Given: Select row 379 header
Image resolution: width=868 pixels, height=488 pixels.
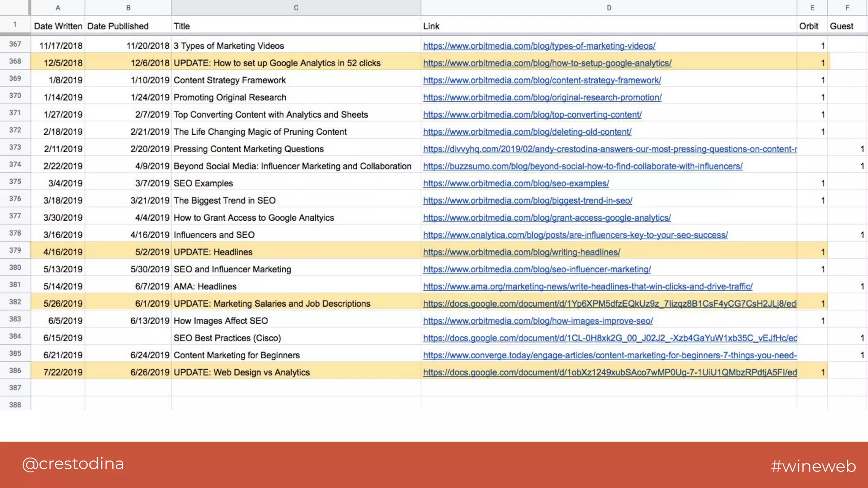Looking at the screenshot, I should 15,250.
